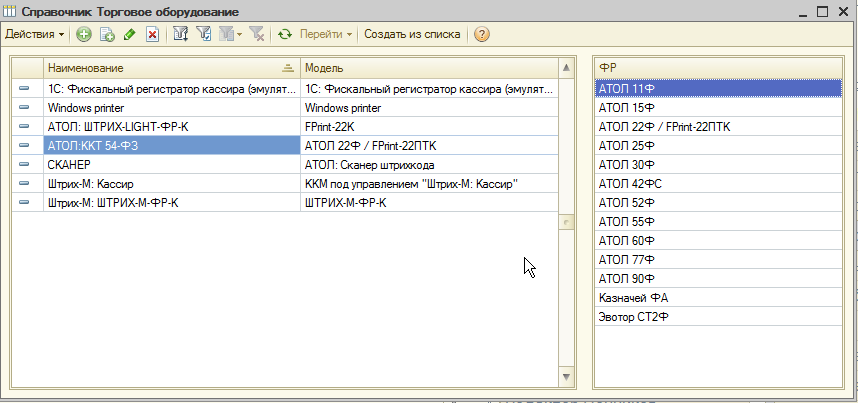858x403 pixels.
Task: Select АТОЛ 55Ф in the ФР list
Action: point(718,222)
